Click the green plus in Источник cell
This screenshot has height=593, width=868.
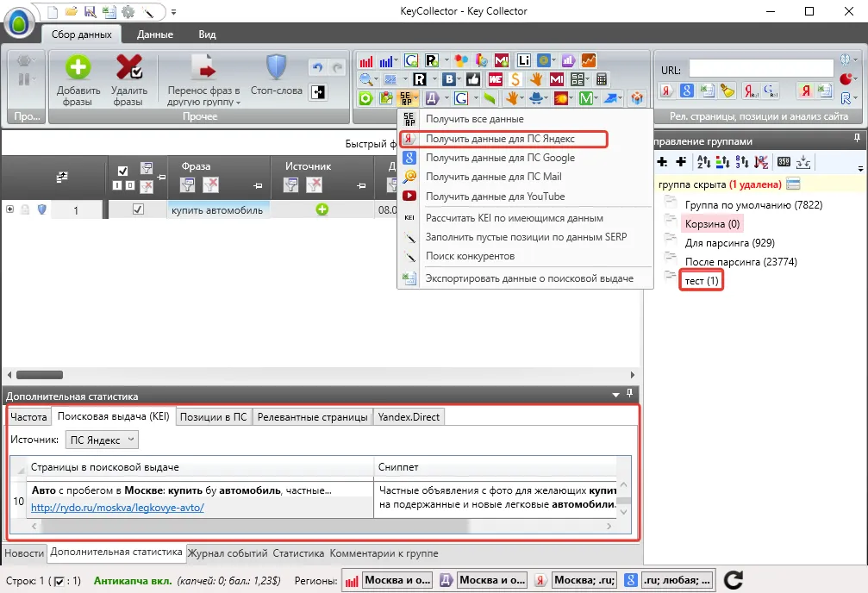click(322, 209)
